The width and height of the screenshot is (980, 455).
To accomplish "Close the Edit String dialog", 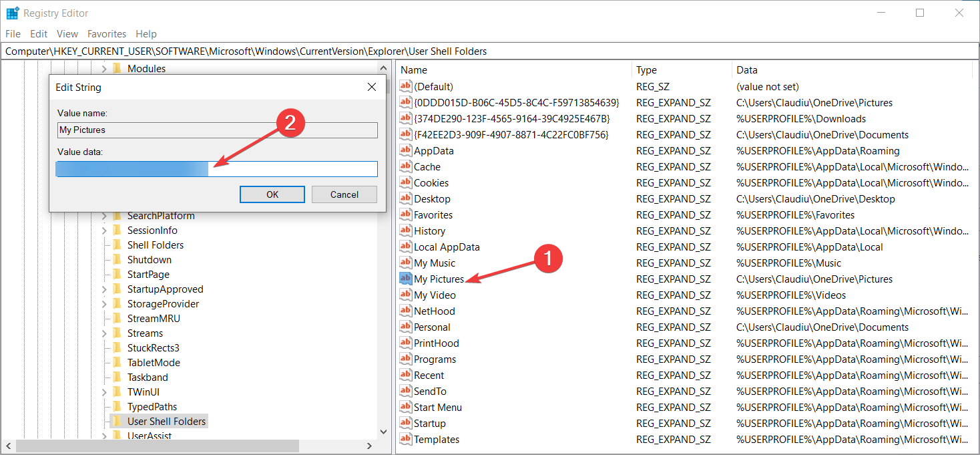I will [372, 88].
